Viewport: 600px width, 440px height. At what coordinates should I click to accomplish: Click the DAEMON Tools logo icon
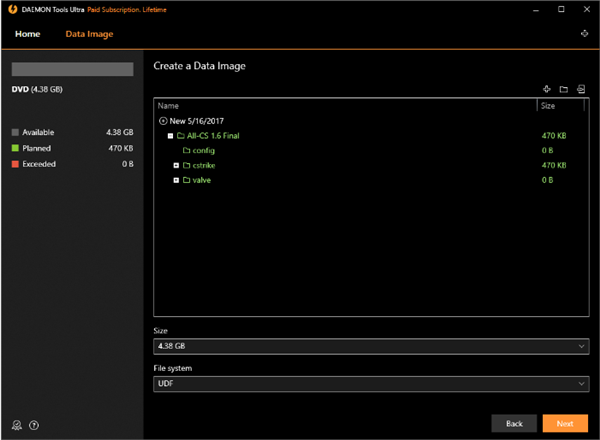pos(11,8)
